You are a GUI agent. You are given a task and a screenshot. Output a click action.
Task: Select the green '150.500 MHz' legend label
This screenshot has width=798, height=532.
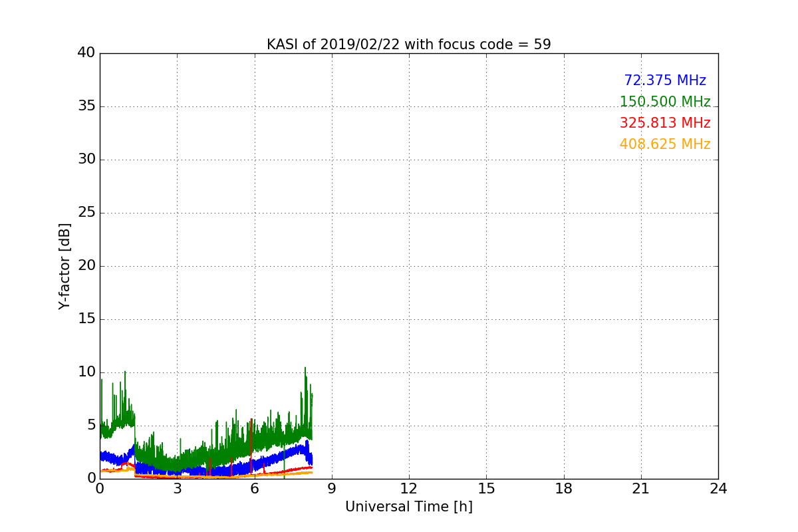coord(665,102)
